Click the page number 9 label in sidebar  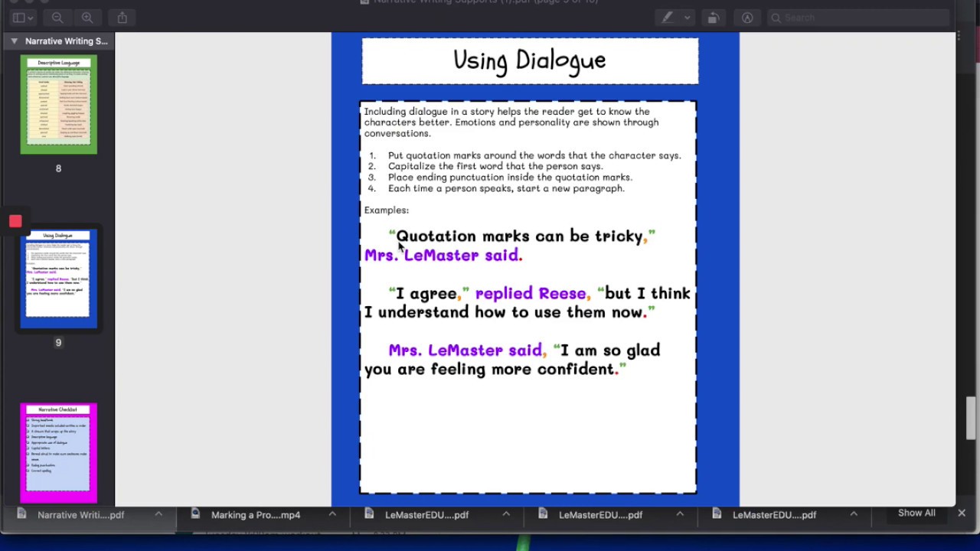tap(58, 343)
